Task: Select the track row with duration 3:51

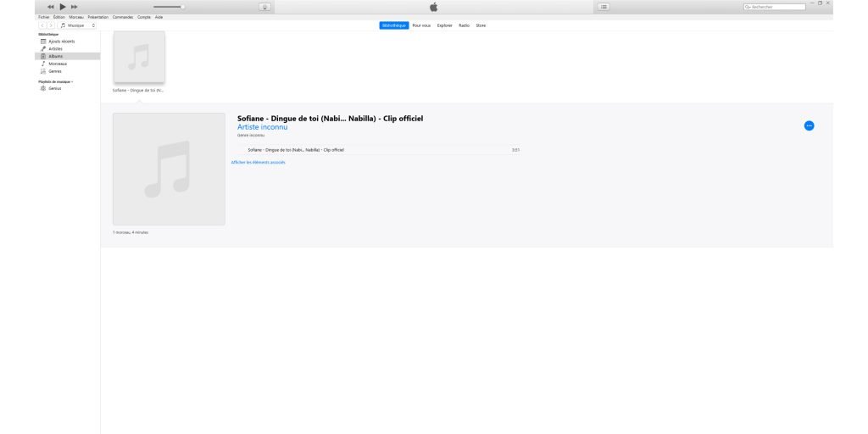Action: pos(379,150)
